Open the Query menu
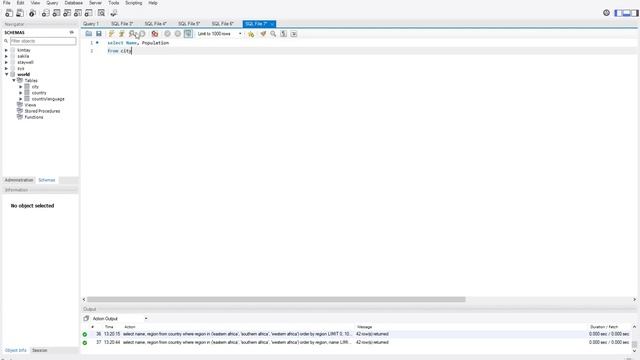 (x=52, y=3)
